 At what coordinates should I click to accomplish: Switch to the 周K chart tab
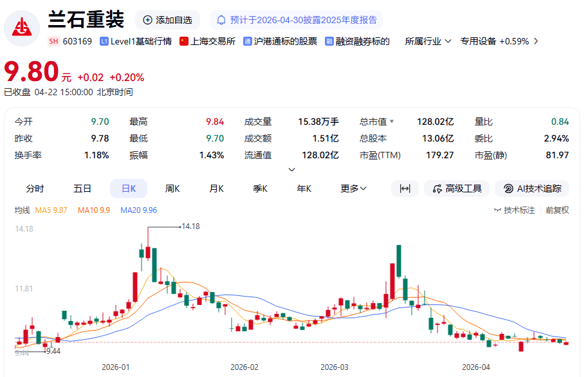coord(172,188)
